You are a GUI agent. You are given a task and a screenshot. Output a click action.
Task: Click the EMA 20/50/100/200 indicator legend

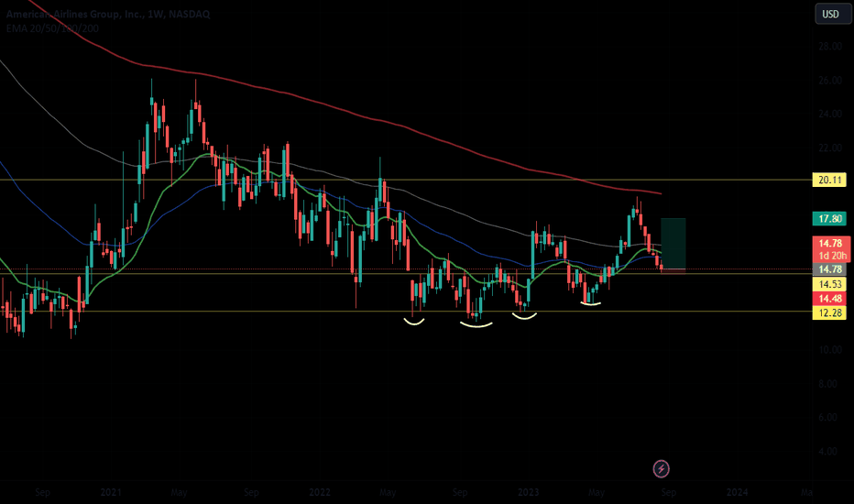coord(52,28)
